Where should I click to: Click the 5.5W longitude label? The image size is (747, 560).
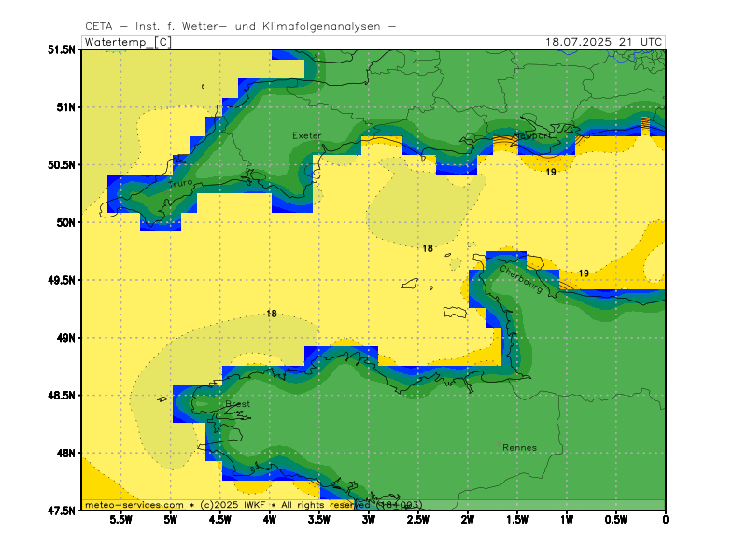click(x=121, y=520)
